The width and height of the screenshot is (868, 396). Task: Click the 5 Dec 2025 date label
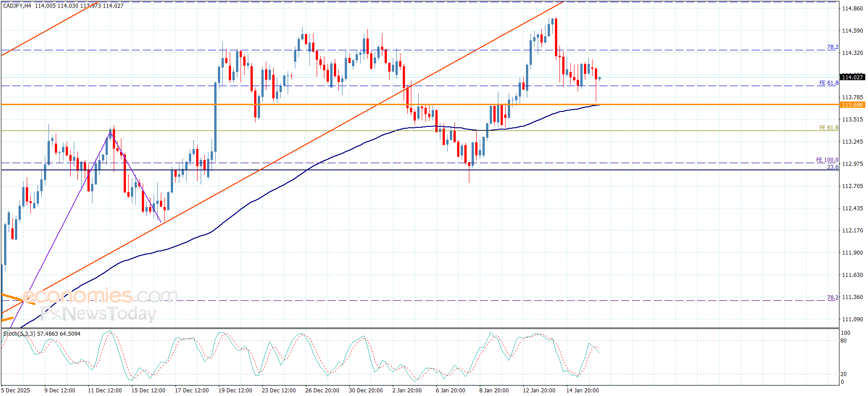tap(16, 391)
